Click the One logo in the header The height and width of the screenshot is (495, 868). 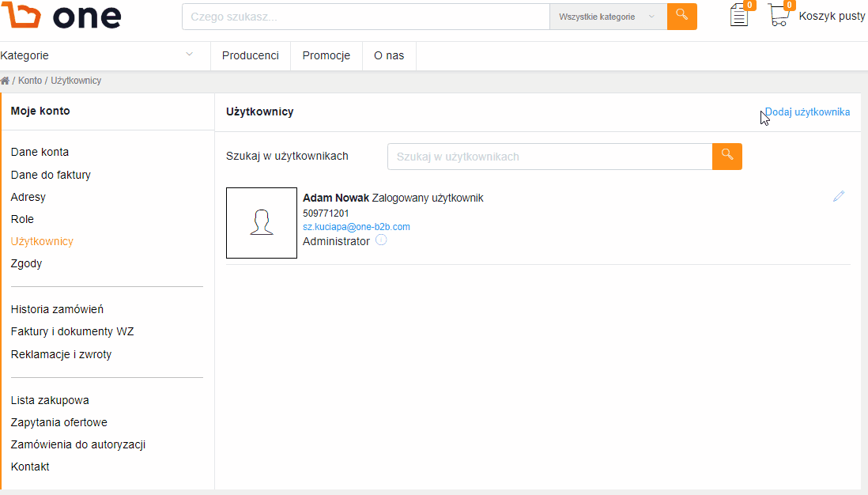[61, 15]
